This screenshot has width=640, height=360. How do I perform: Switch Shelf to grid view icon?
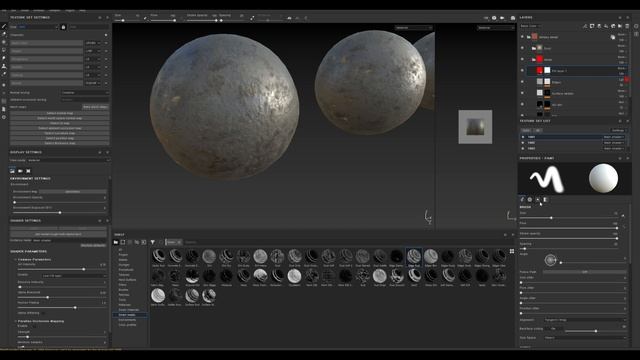[x=512, y=251]
